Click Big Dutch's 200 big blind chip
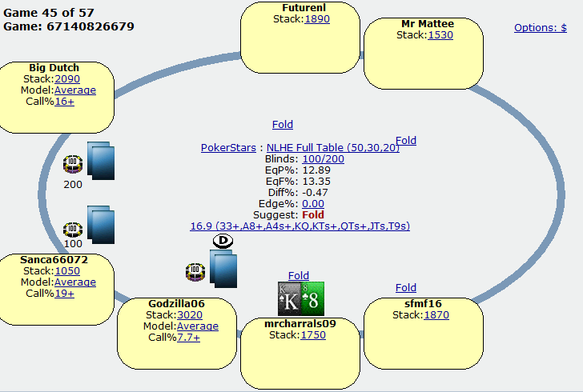 pyautogui.click(x=73, y=164)
